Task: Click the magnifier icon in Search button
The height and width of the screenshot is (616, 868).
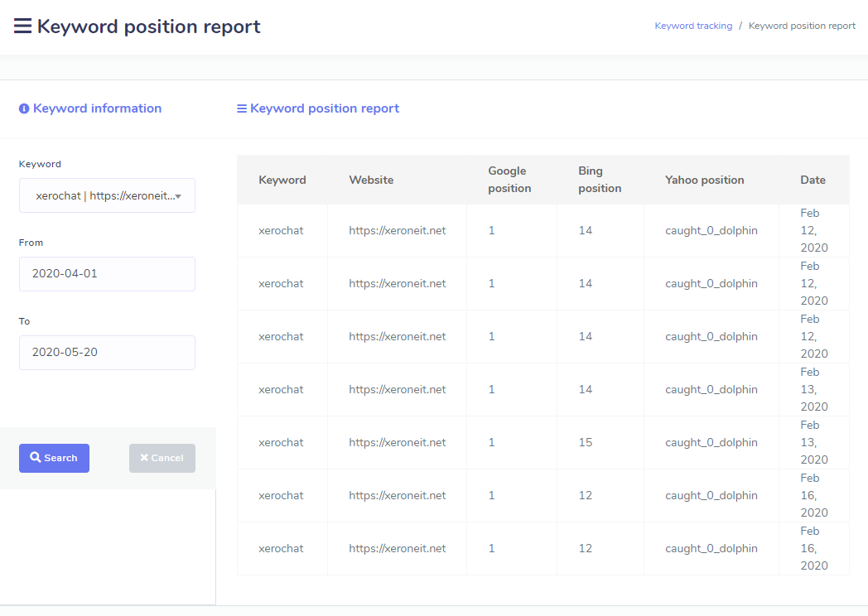Action: pos(36,458)
